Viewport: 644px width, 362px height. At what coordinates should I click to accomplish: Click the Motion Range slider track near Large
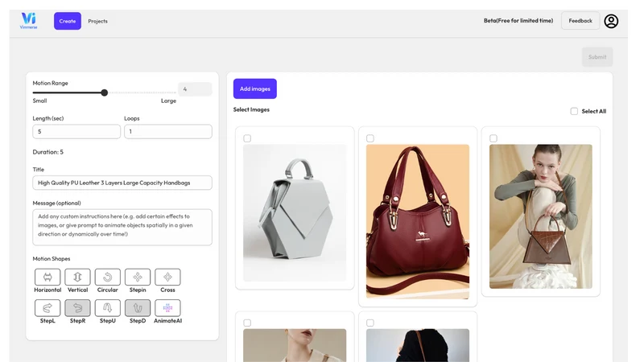168,93
